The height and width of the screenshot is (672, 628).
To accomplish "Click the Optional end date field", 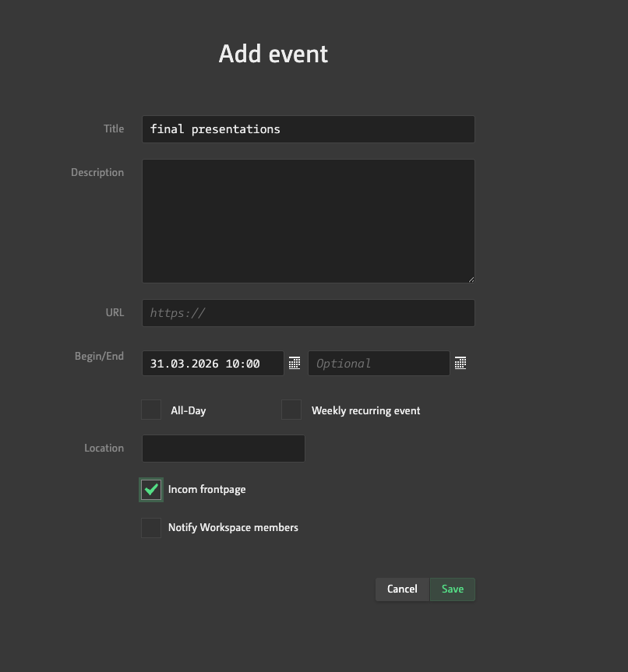I will [x=379, y=364].
